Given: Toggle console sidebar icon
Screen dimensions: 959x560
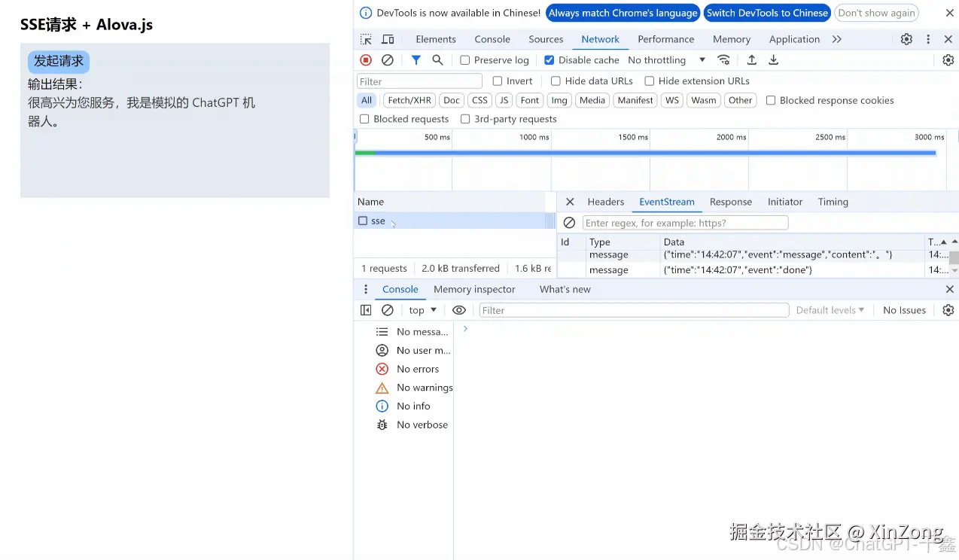Looking at the screenshot, I should (x=366, y=310).
